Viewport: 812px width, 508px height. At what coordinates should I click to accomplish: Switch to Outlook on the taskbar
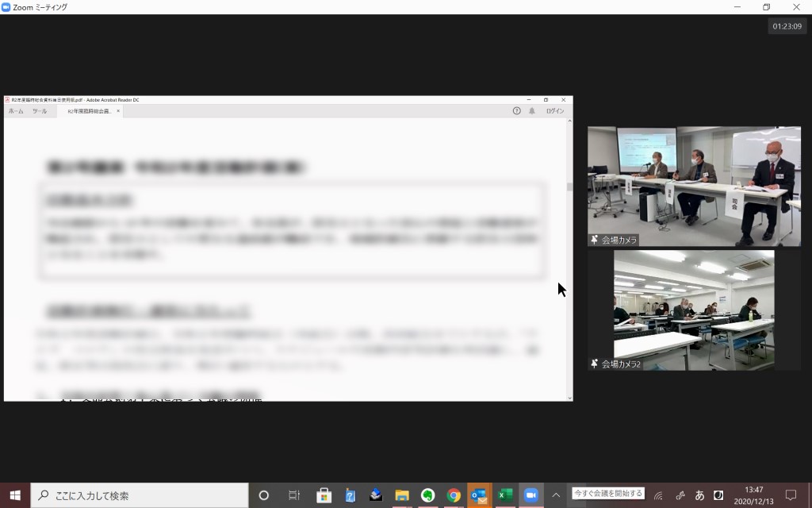click(x=480, y=495)
